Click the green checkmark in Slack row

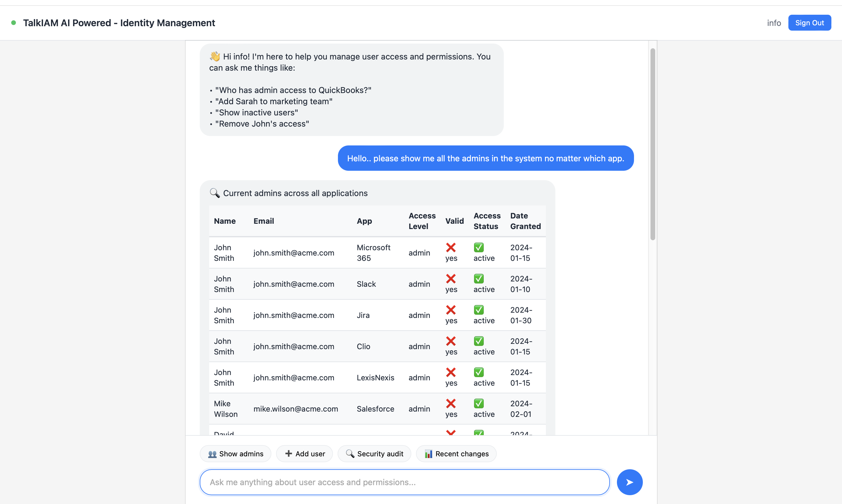[478, 278]
